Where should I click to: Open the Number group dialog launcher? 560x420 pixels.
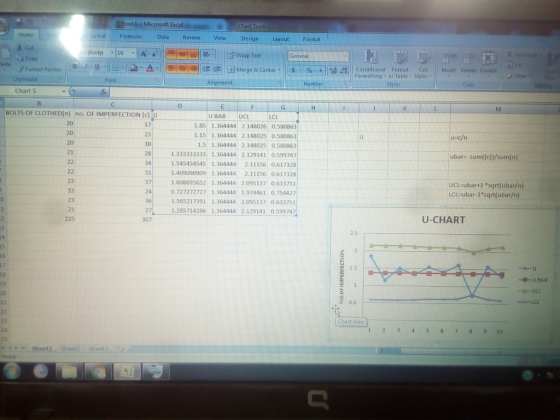pyautogui.click(x=346, y=83)
